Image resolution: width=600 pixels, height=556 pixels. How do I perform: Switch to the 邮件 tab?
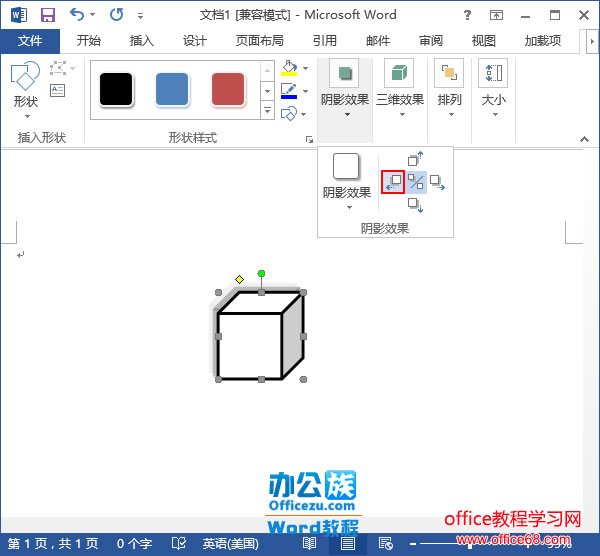[378, 41]
